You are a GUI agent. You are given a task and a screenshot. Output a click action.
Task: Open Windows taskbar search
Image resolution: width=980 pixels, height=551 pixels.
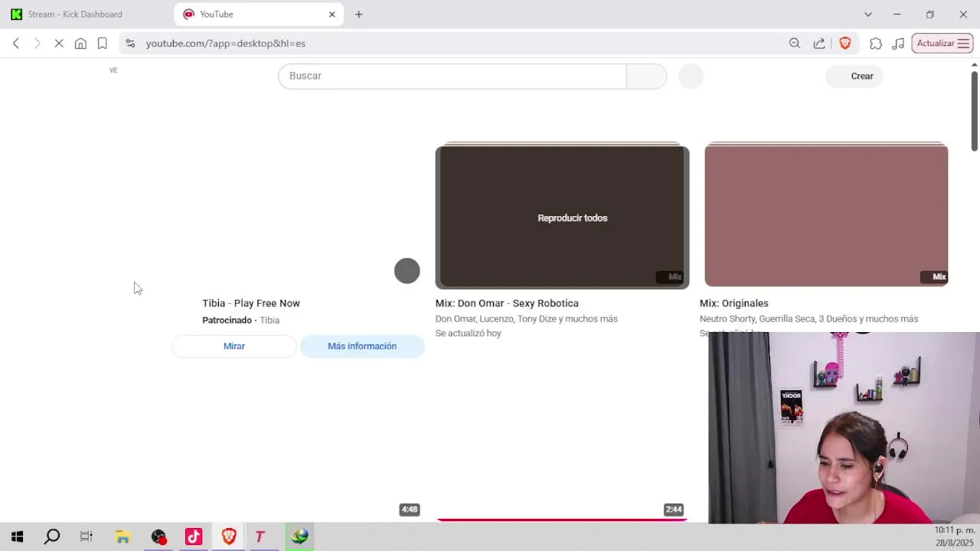(x=52, y=537)
